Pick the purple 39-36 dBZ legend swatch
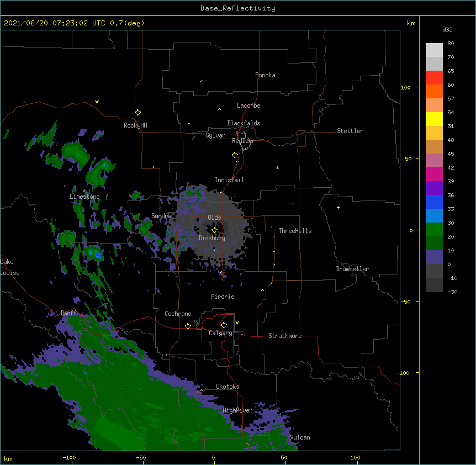This screenshot has height=465, width=476. 434,188
